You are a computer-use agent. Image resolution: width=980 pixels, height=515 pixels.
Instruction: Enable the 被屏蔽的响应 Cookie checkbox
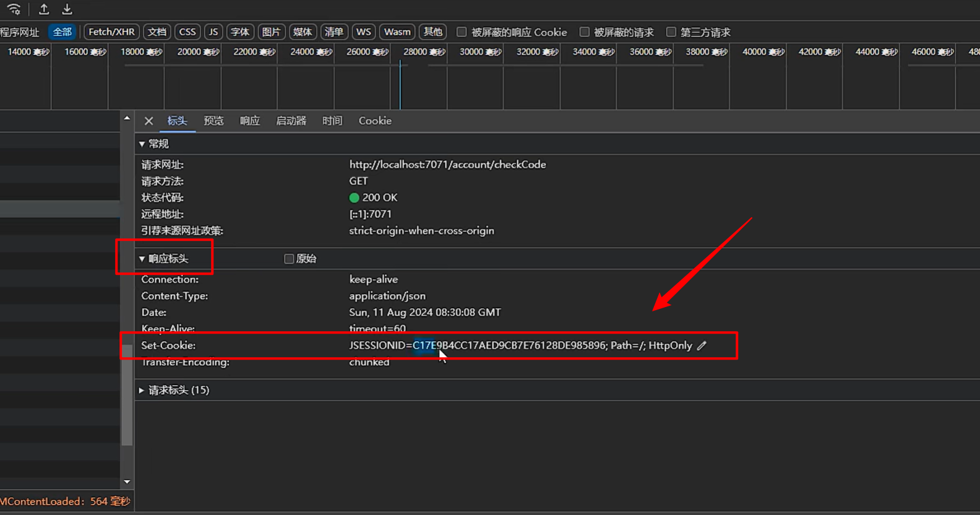(462, 32)
